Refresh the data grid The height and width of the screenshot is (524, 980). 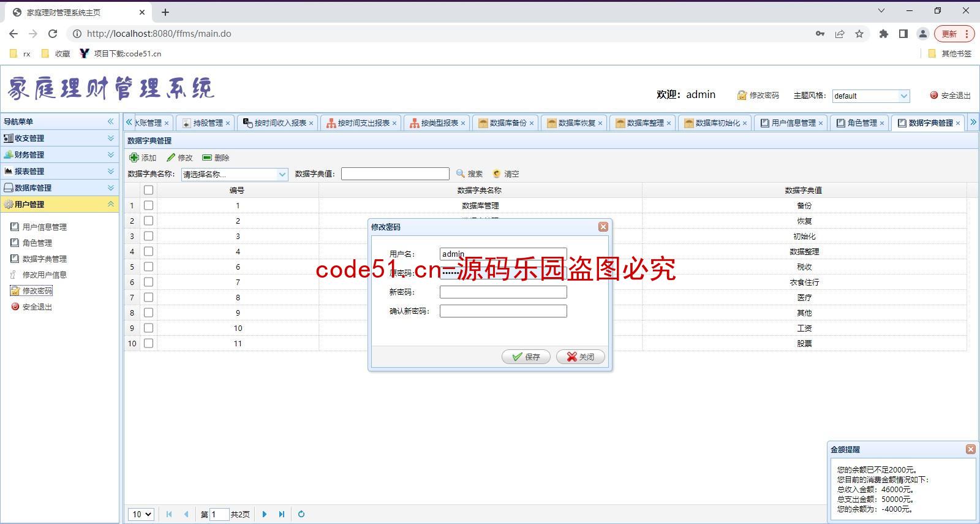pos(301,514)
